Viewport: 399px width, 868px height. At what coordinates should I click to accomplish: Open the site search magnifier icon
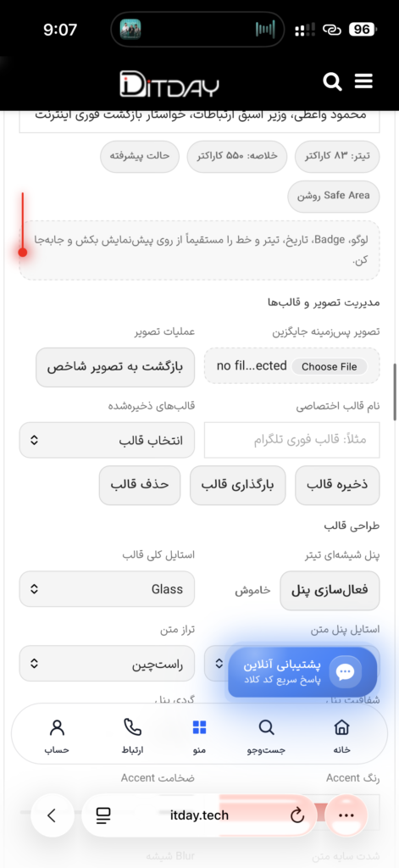pos(332,82)
